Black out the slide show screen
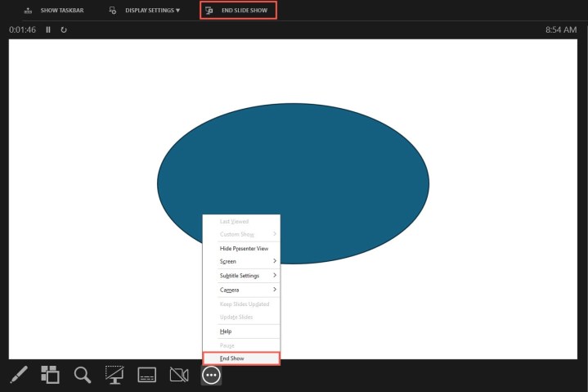The height and width of the screenshot is (392, 588). point(114,375)
